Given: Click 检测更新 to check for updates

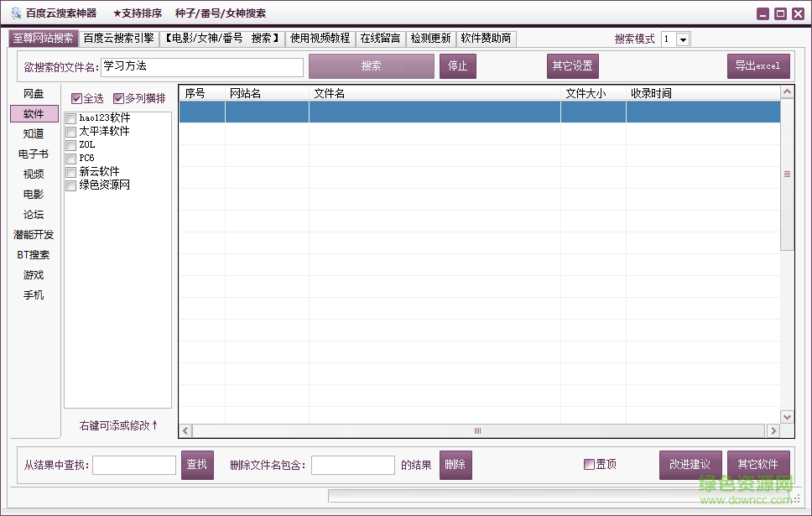Looking at the screenshot, I should pyautogui.click(x=431, y=38).
